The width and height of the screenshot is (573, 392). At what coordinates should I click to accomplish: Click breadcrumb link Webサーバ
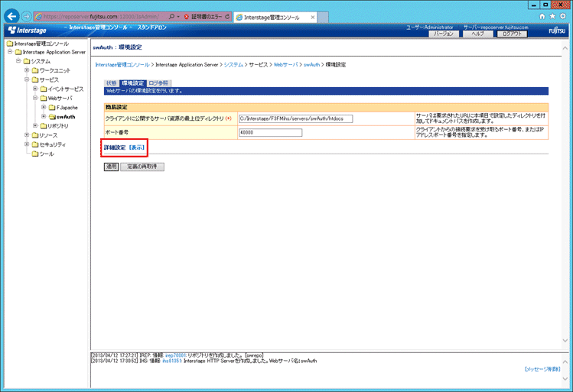tap(286, 65)
